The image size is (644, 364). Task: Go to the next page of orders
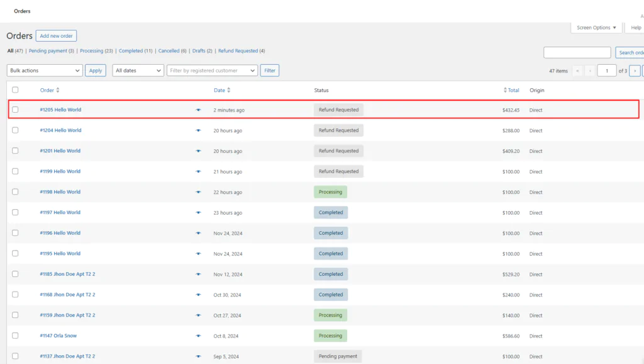click(x=635, y=71)
